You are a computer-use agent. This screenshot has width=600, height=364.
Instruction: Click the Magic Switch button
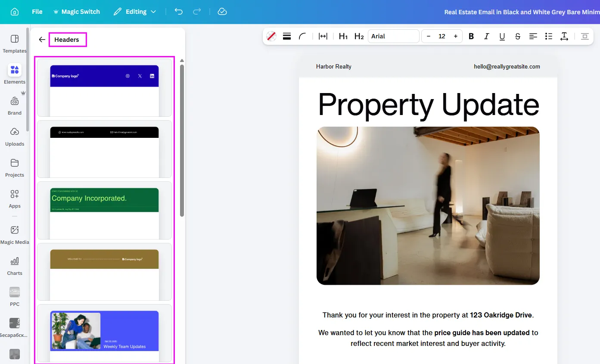(x=76, y=12)
